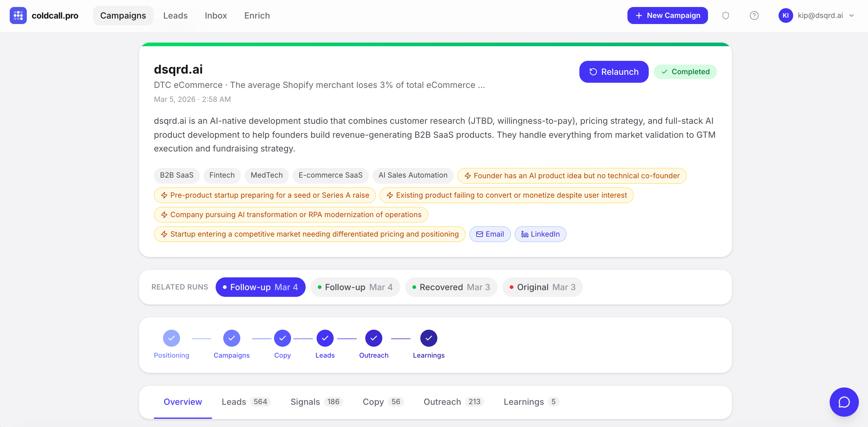
Task: Click the Learnings step checkmark circle
Action: tap(429, 338)
